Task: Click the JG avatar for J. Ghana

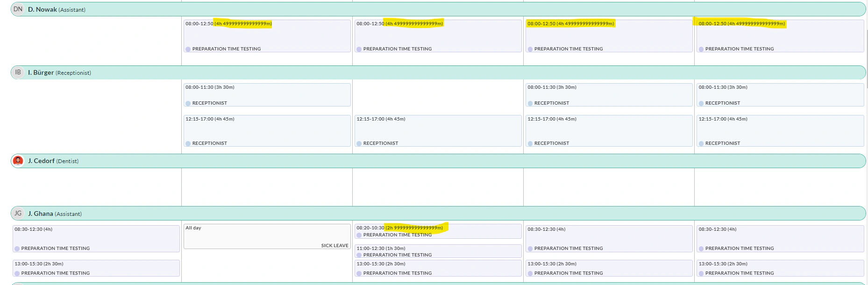Action: pos(18,214)
